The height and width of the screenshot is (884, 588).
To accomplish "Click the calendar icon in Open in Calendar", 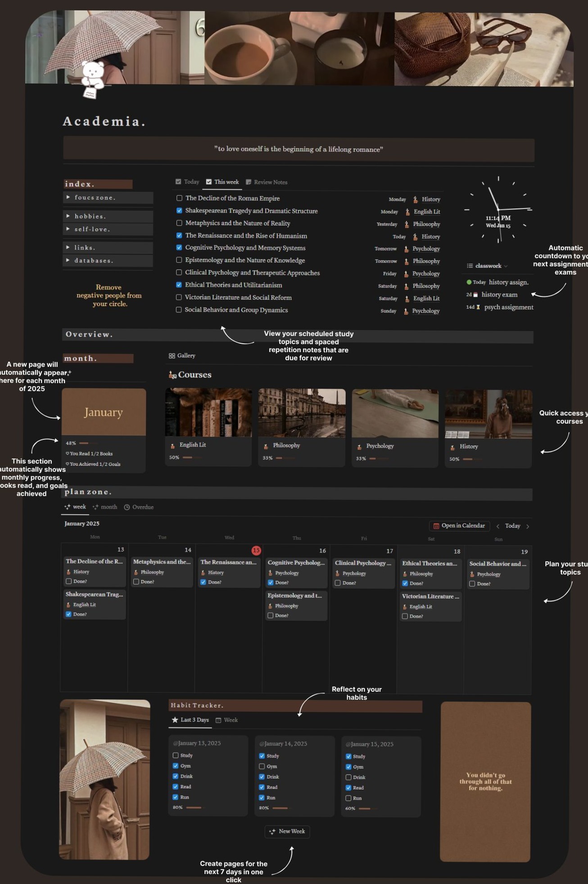I will coord(436,526).
